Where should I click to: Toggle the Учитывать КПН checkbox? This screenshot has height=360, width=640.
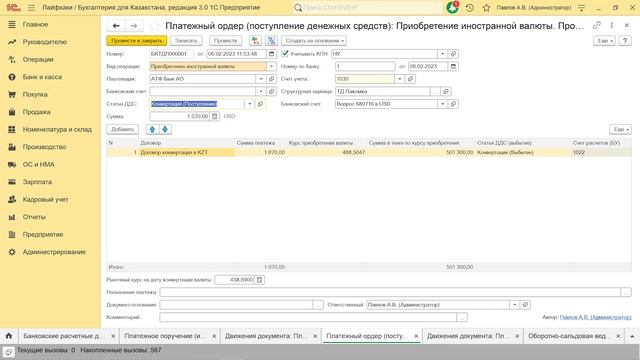[285, 53]
